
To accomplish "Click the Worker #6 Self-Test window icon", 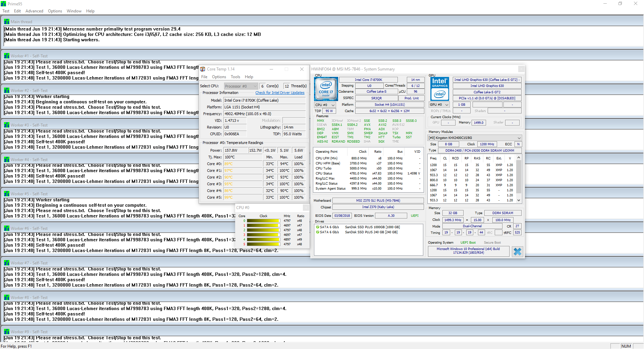I will [7, 228].
